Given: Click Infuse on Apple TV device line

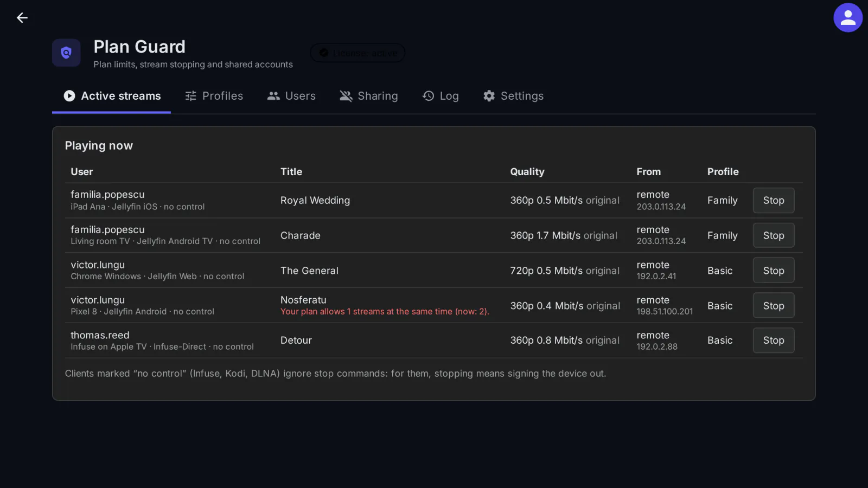Looking at the screenshot, I should coord(162,347).
